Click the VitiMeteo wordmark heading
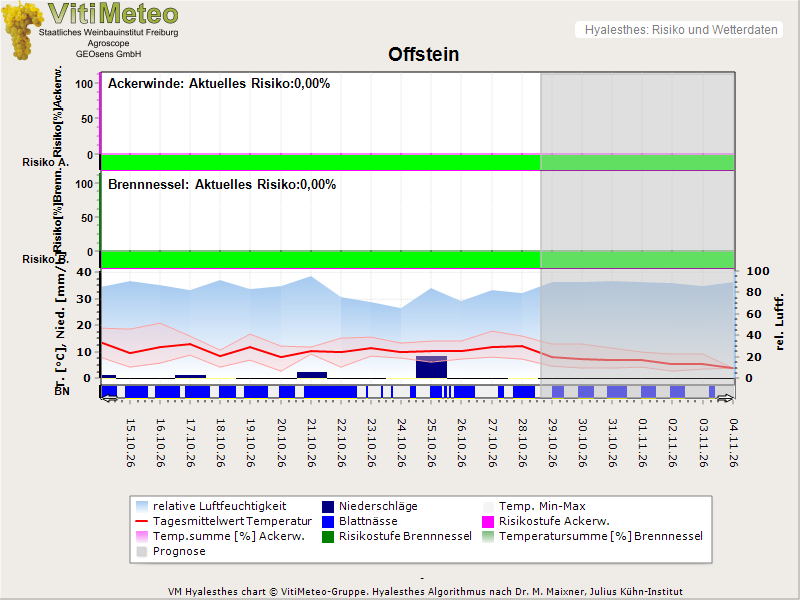Screen dimensions: 800x600 (113, 14)
